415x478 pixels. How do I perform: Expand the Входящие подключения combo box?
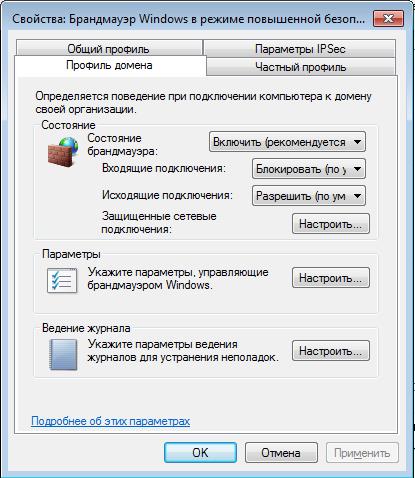coord(309,169)
